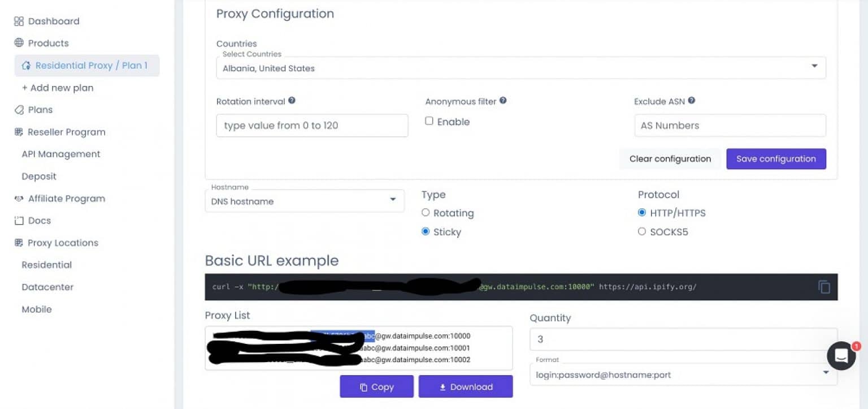Open API Management in the sidebar

(x=61, y=154)
